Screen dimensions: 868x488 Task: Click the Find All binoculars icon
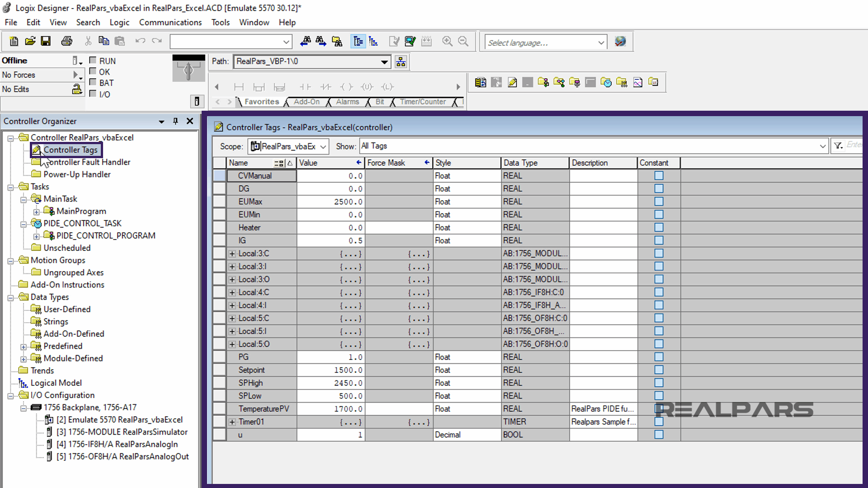pos(337,42)
